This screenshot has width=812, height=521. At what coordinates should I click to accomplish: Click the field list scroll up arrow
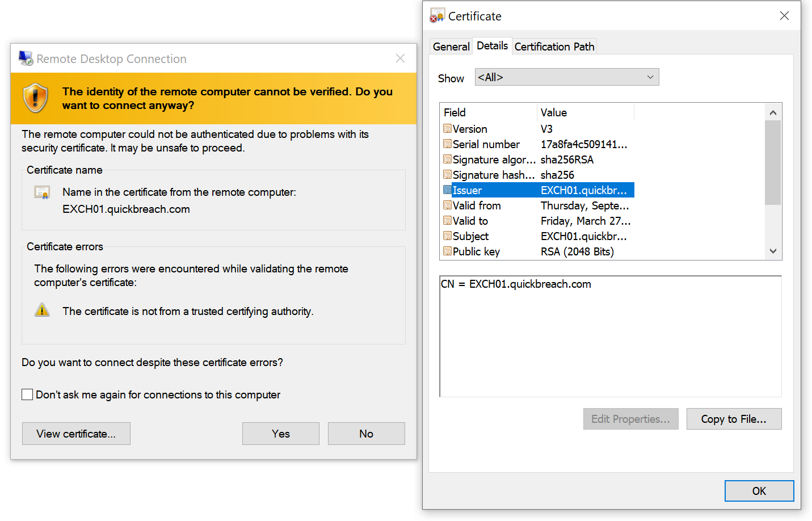(773, 112)
